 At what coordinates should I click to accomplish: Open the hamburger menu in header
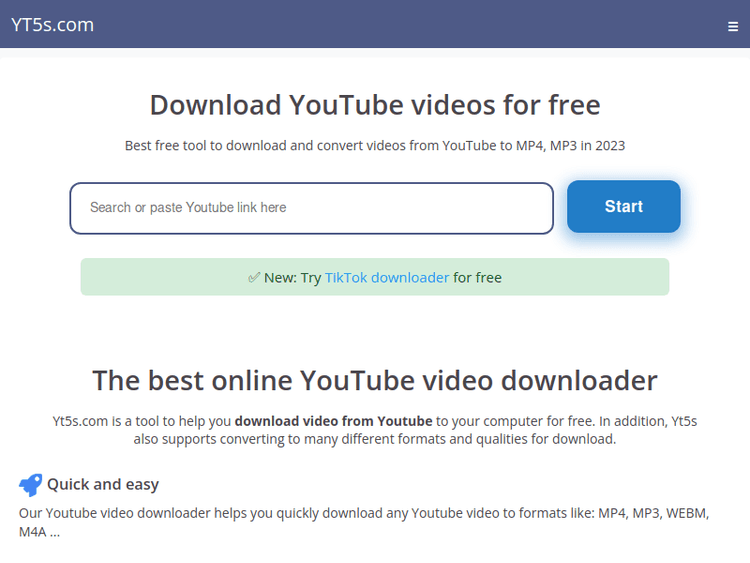pyautogui.click(x=732, y=27)
